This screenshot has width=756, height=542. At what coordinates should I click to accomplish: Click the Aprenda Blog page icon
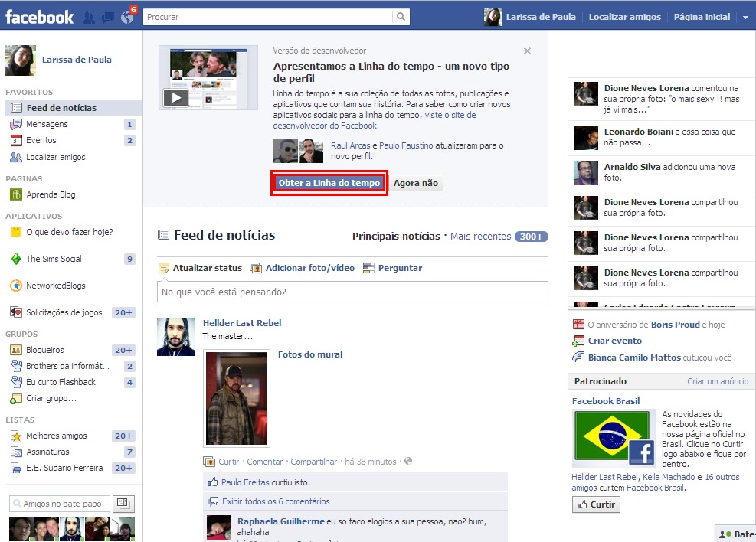tap(16, 194)
